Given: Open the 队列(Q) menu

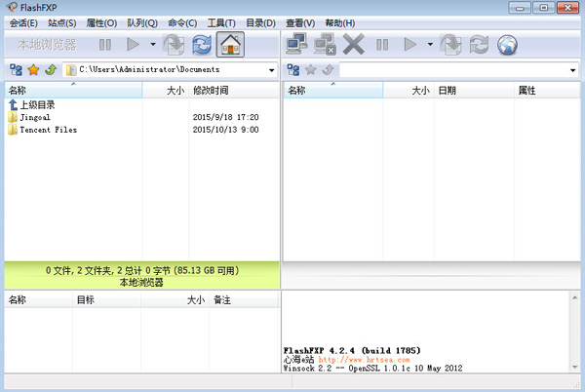Looking at the screenshot, I should tap(142, 22).
